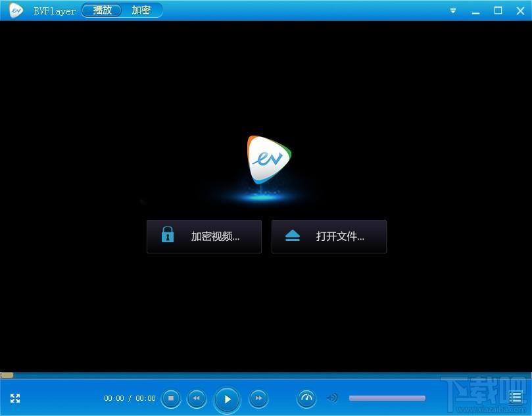Click the 00:00 / 00:00 time display
Viewport: 532px width, 416px height.
(130, 398)
